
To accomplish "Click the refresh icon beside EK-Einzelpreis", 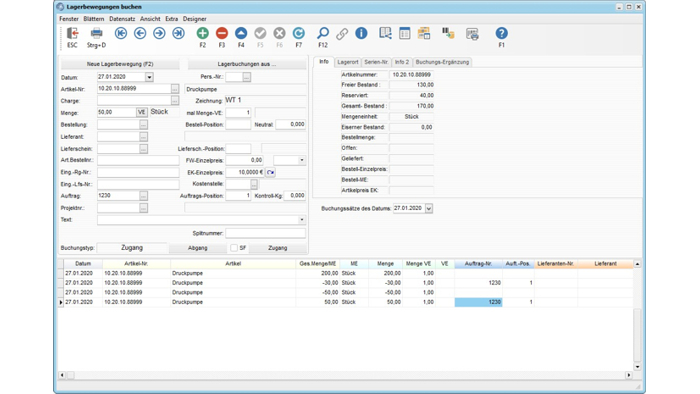I will click(270, 172).
